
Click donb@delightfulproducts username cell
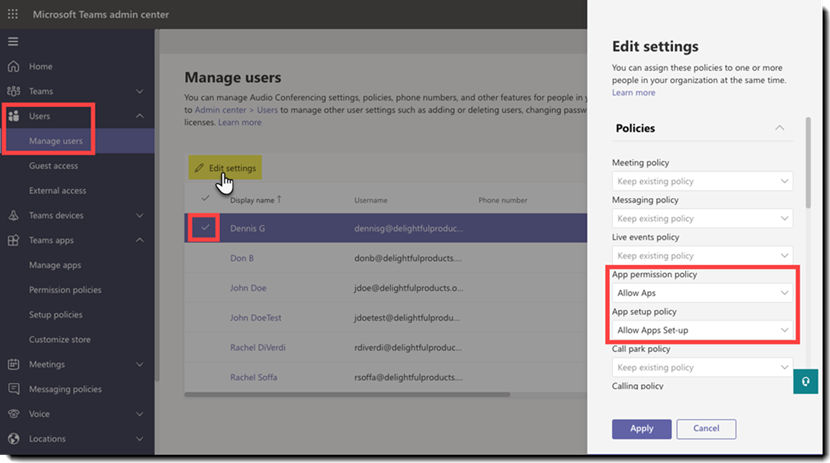[408, 258]
